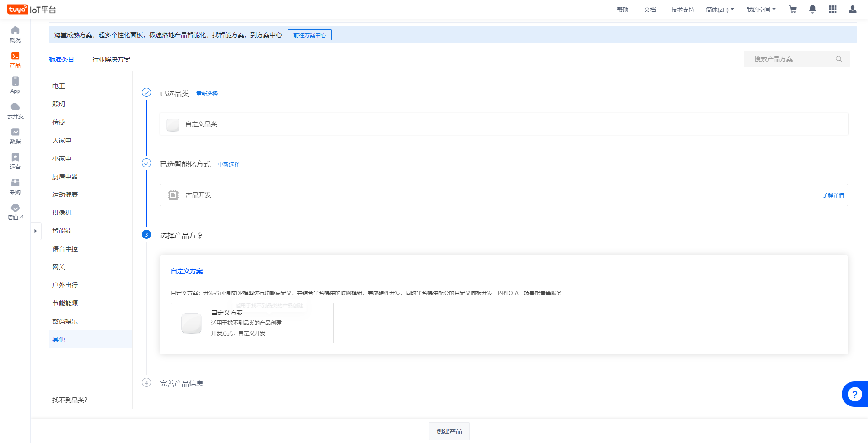Click 重新选择 next to 已选品类

[207, 94]
